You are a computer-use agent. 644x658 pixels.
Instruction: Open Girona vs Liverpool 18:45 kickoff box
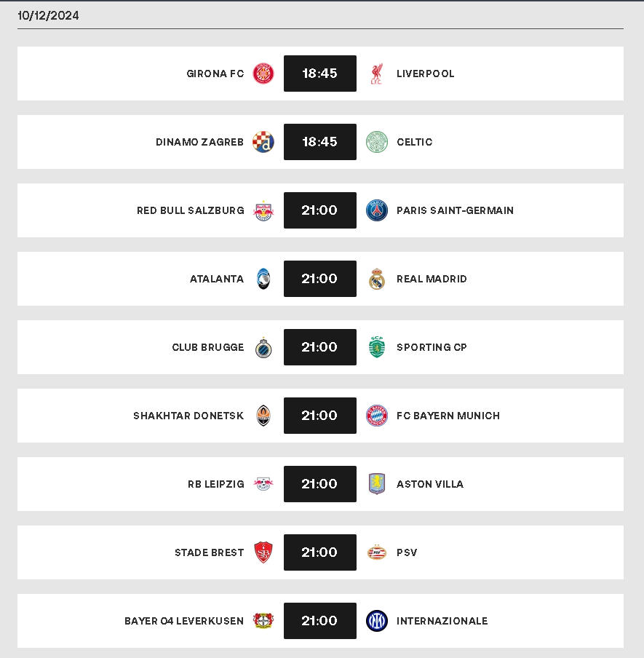coord(320,74)
